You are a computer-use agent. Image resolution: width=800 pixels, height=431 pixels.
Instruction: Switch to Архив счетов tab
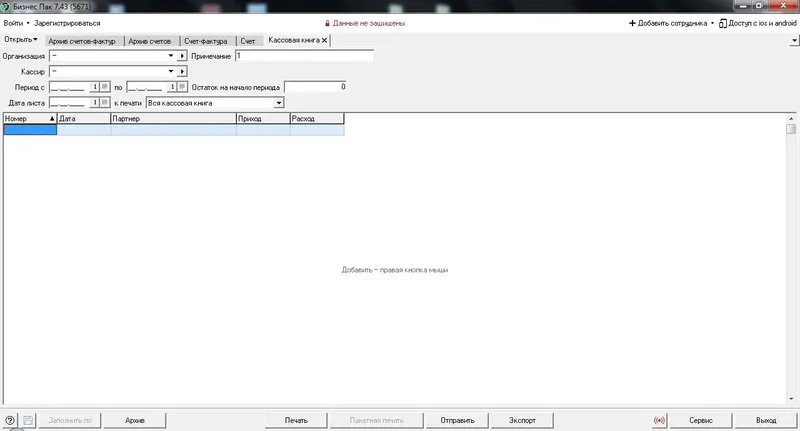[x=149, y=41]
